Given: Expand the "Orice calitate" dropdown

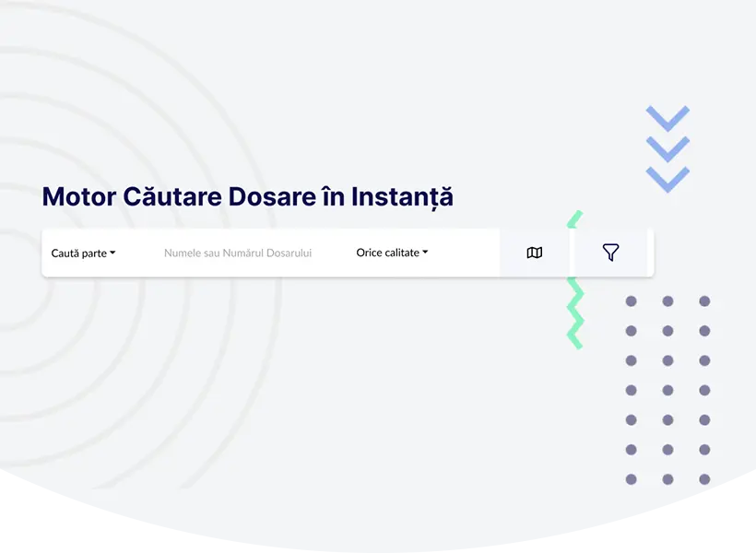Looking at the screenshot, I should (x=392, y=253).
